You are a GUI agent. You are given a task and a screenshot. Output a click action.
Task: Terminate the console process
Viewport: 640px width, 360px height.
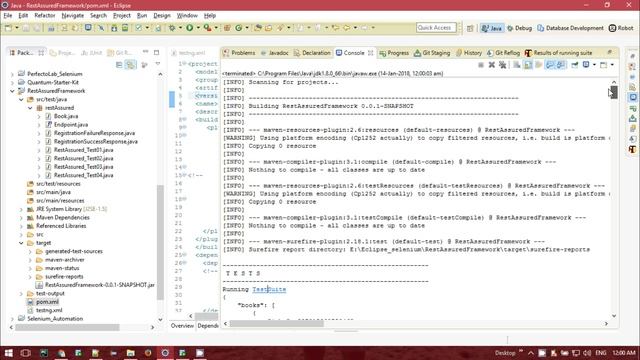[481, 65]
